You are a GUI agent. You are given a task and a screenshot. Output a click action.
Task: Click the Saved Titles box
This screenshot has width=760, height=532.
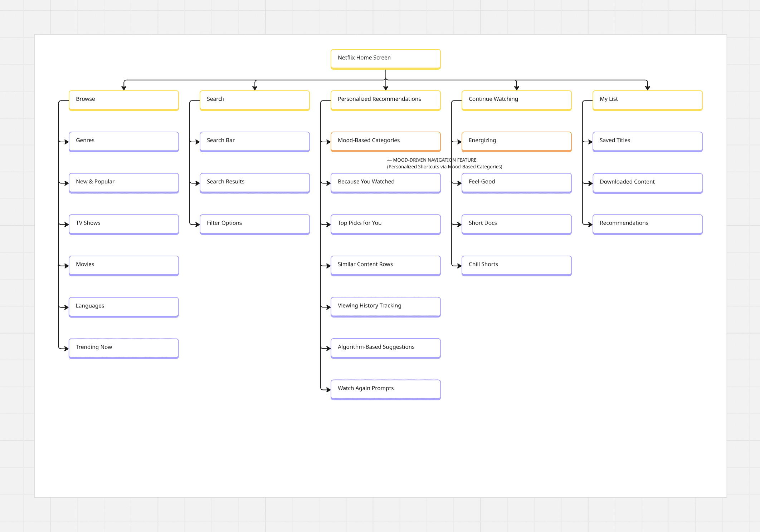(647, 142)
